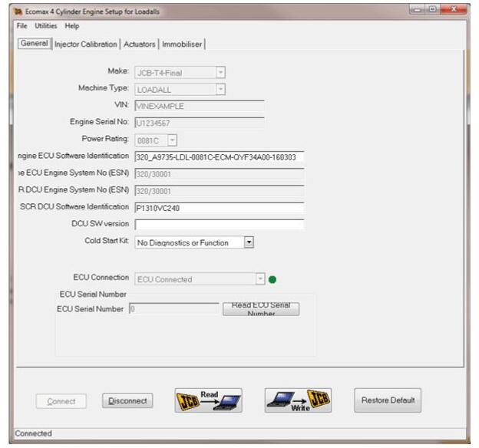The width and height of the screenshot is (479, 448).
Task: Expand the Make dropdown
Action: (220, 73)
